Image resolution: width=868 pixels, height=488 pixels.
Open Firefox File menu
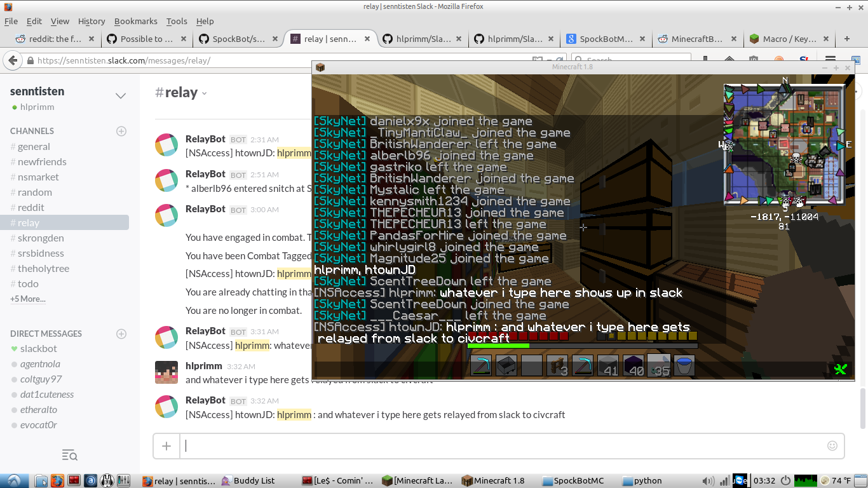[x=11, y=21]
